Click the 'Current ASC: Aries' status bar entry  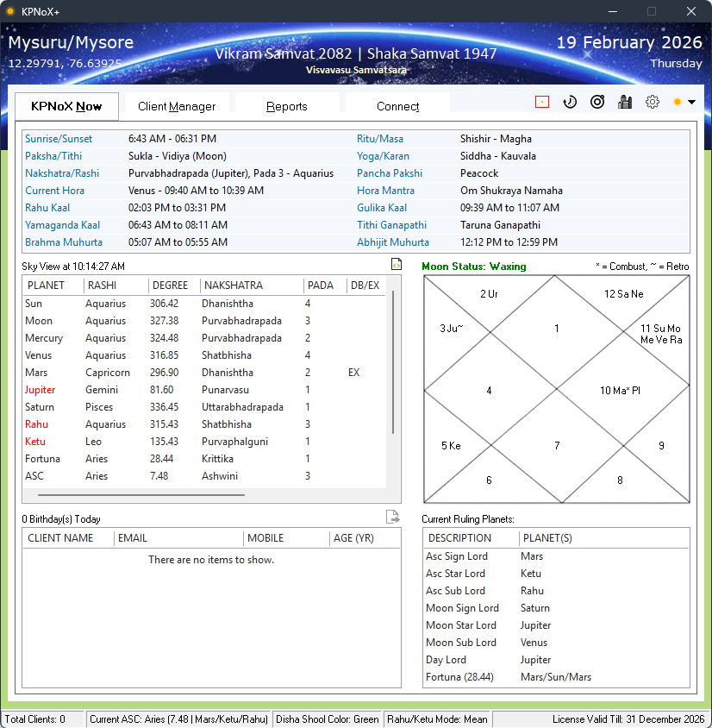[178, 719]
